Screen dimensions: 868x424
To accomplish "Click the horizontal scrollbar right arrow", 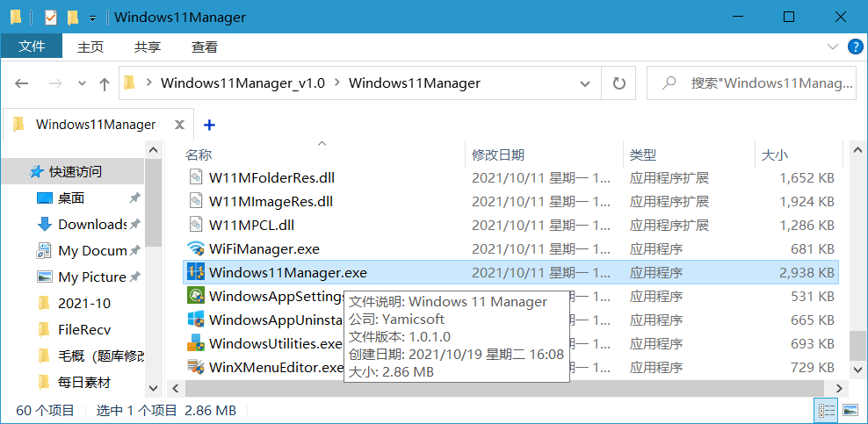I will coord(839,388).
